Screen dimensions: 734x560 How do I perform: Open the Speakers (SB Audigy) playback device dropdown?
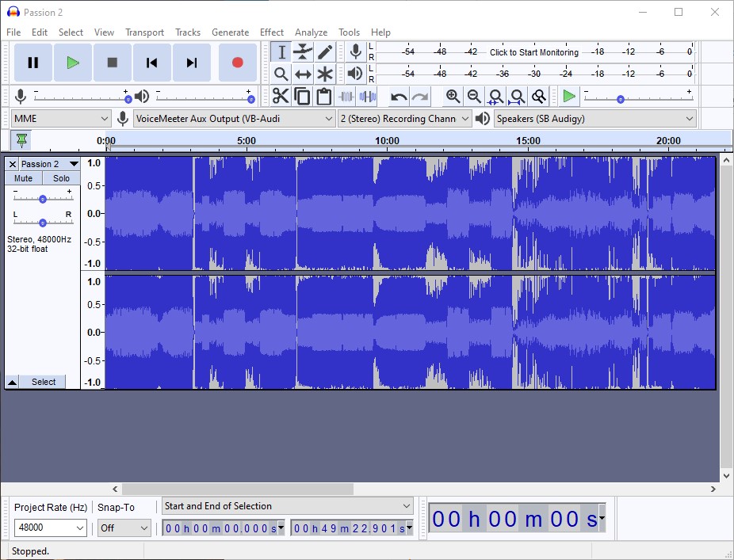click(x=595, y=119)
